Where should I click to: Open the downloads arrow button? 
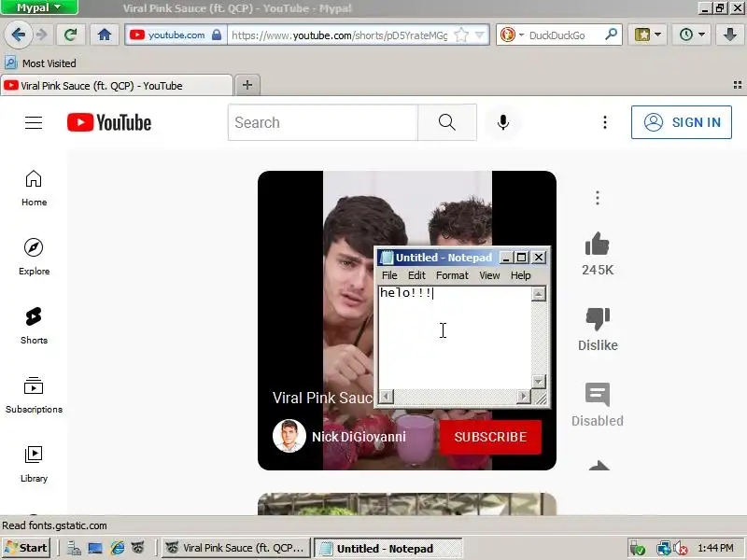point(729,35)
